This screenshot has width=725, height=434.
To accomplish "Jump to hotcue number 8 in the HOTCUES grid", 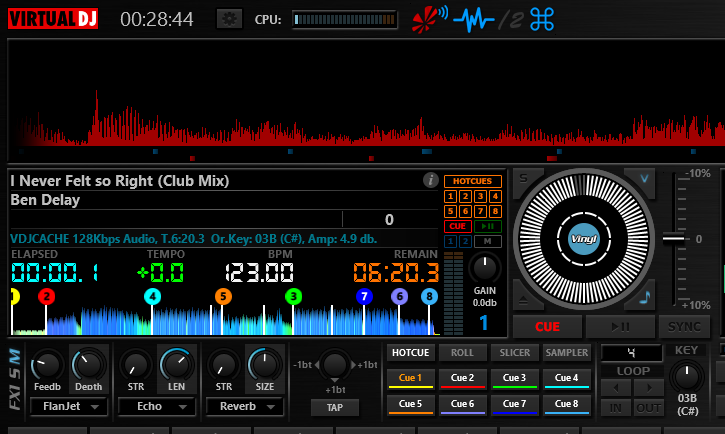I will click(x=495, y=211).
